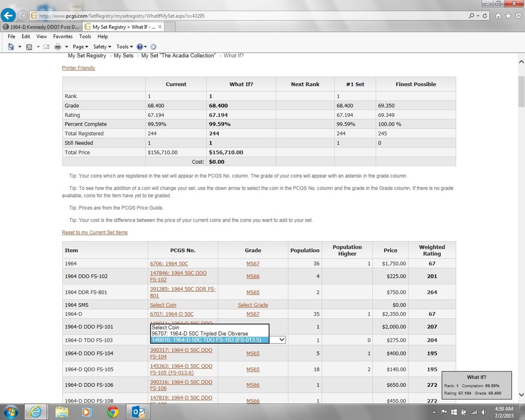
Task: Choose '96707: 1964-D 50C Tripled Die Obverse' option
Action: click(x=210, y=333)
